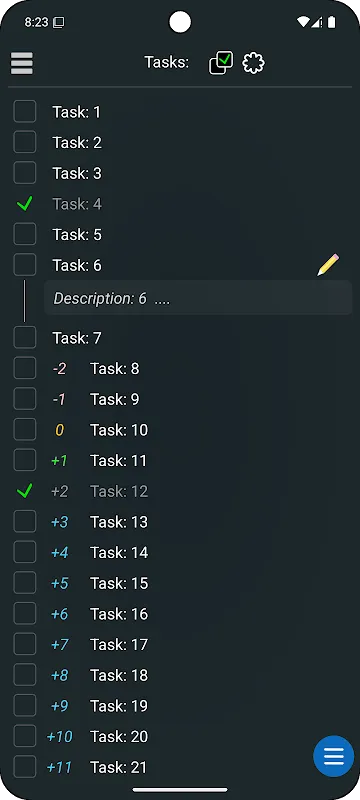Open settings via the gear icon
360x800 pixels.
pyautogui.click(x=253, y=63)
